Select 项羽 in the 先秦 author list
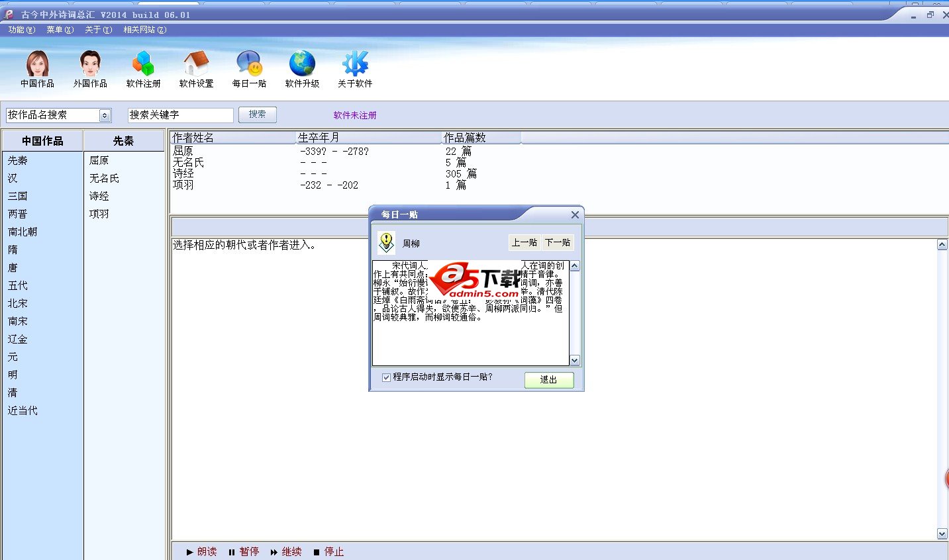The height and width of the screenshot is (560, 949). point(99,214)
